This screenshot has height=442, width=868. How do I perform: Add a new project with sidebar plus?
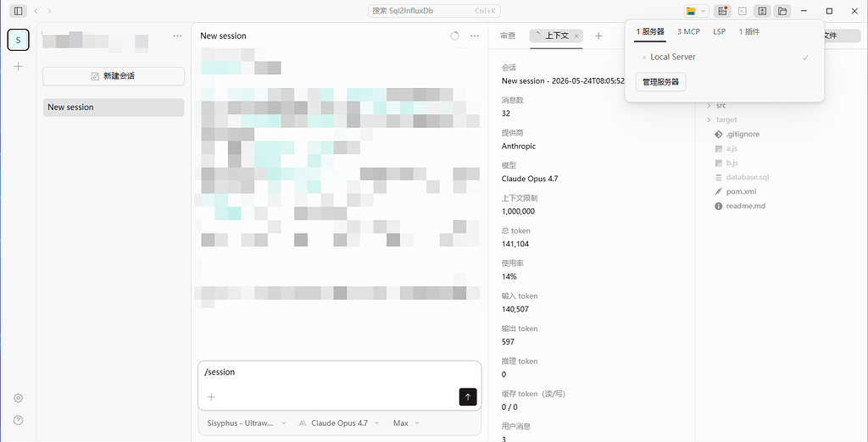[19, 66]
